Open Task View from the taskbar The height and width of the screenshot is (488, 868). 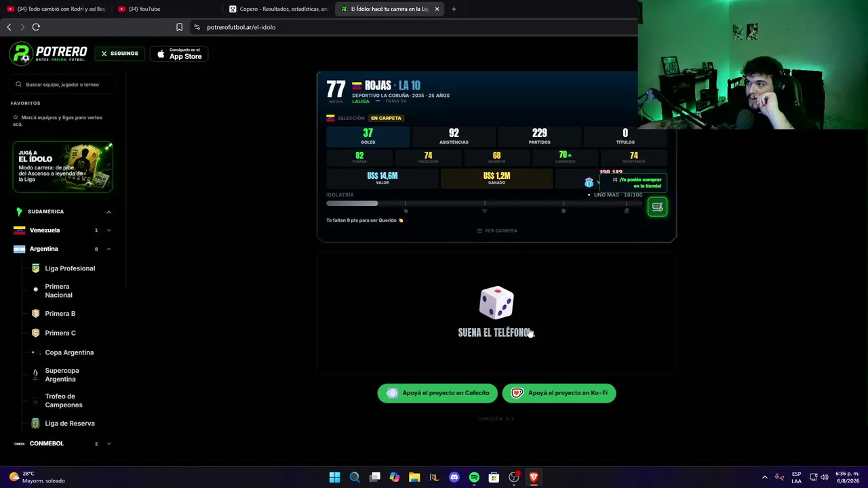[375, 477]
